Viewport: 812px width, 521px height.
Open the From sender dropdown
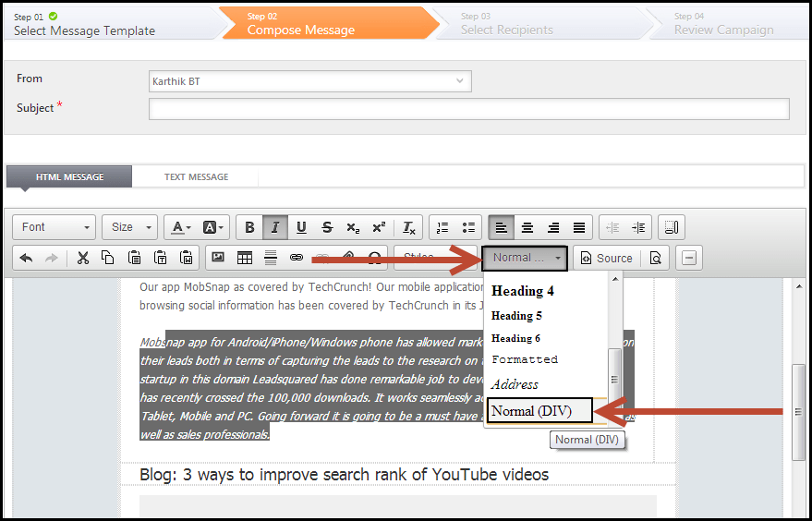[310, 81]
